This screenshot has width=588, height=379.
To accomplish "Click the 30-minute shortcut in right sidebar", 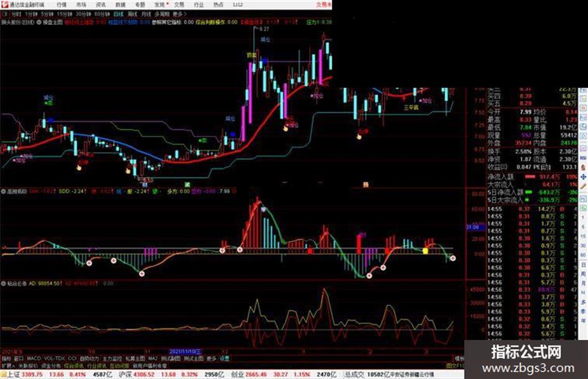I will (x=584, y=245).
